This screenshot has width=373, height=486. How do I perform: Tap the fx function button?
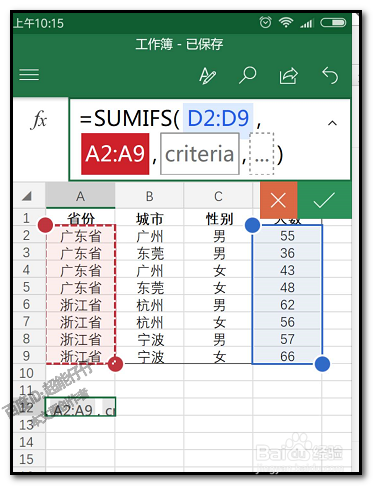(39, 120)
